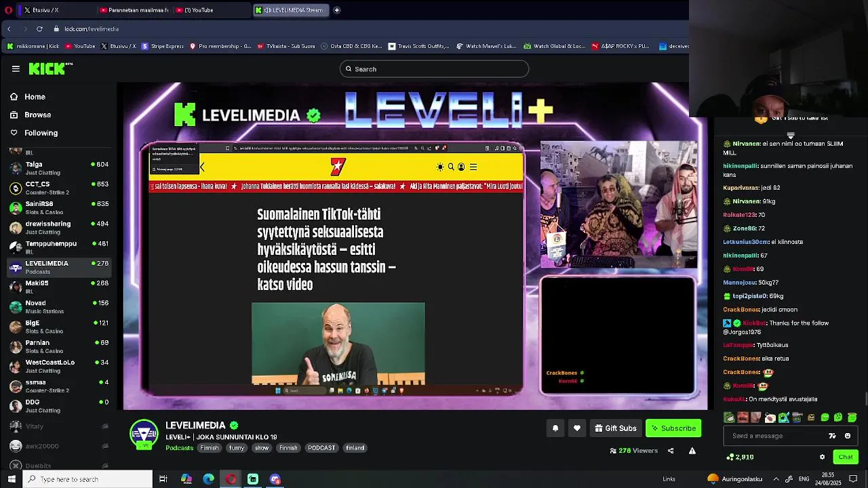Reload the page using the refresh icon
The height and width of the screenshot is (488, 868).
point(39,28)
